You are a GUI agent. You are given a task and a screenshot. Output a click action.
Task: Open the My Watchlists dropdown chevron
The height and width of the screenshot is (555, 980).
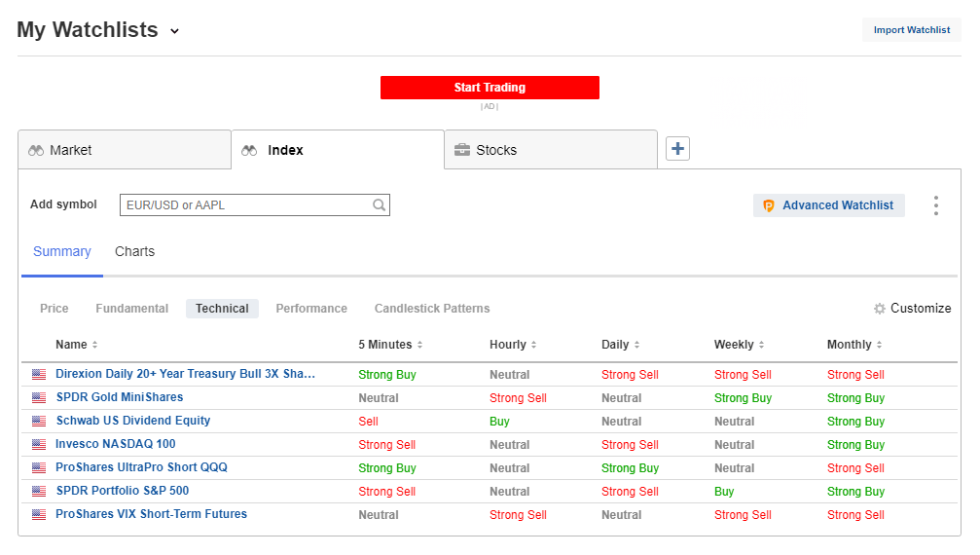[174, 31]
